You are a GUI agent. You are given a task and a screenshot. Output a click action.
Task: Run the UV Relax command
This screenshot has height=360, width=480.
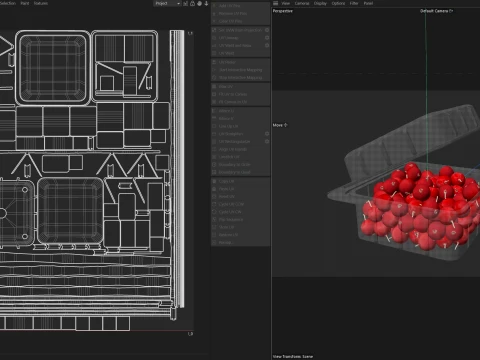[240, 62]
